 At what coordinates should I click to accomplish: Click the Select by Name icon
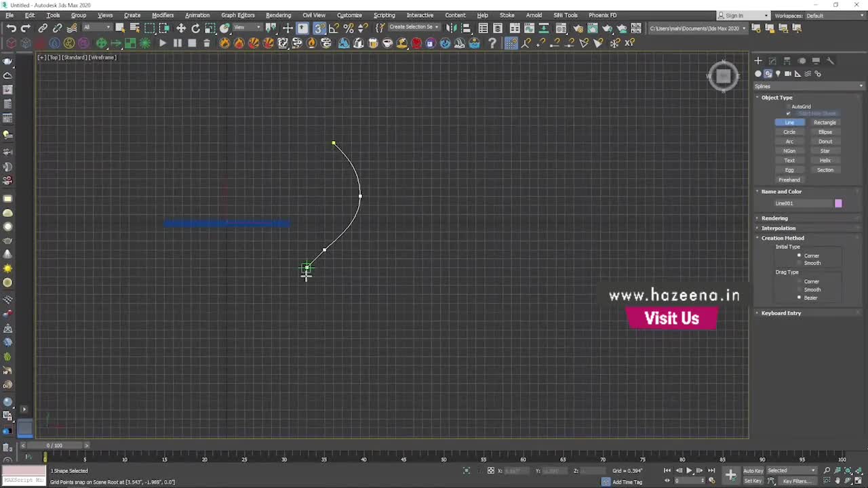135,28
